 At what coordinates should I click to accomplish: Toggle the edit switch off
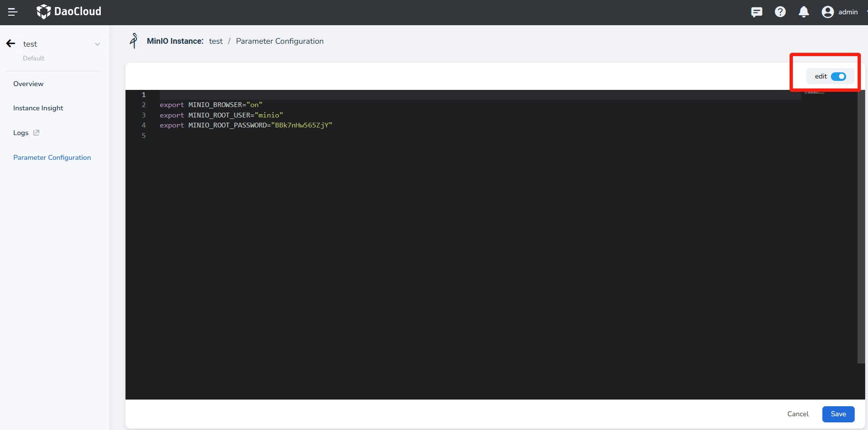838,77
